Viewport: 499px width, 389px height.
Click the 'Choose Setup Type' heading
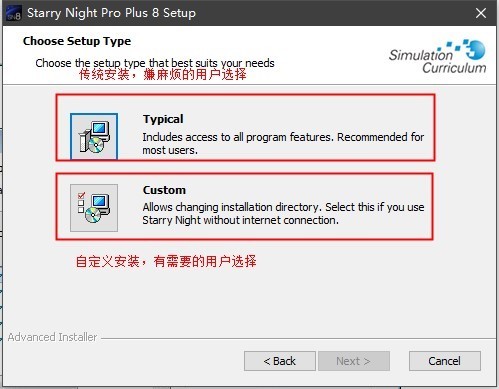pyautogui.click(x=77, y=41)
